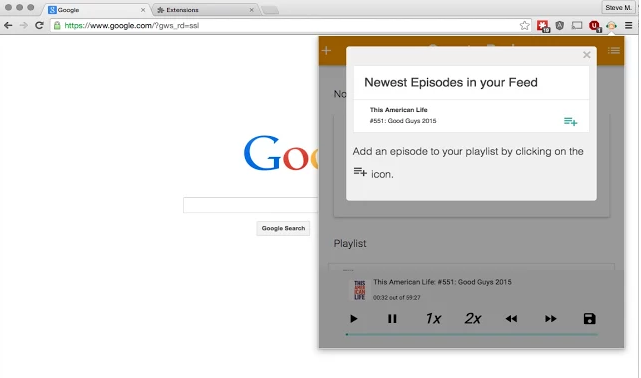Close the Google tab

(x=143, y=10)
